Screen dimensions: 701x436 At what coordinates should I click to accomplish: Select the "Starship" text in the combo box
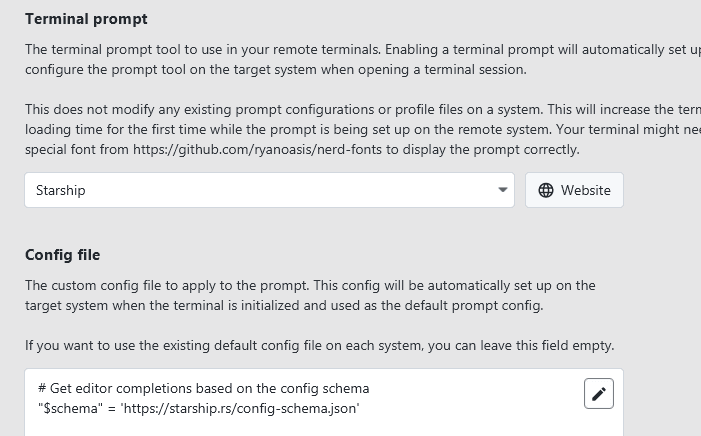point(61,190)
